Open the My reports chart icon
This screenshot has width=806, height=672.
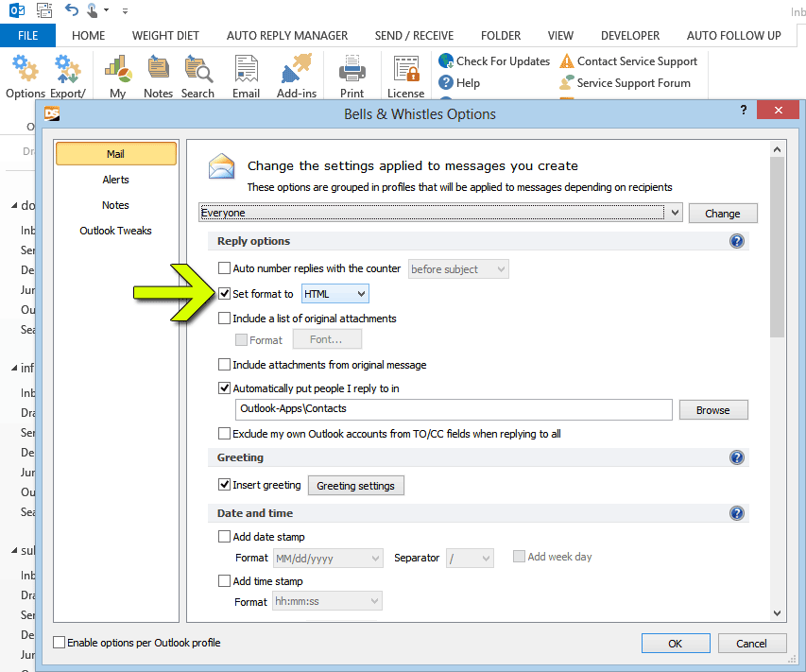(x=118, y=69)
